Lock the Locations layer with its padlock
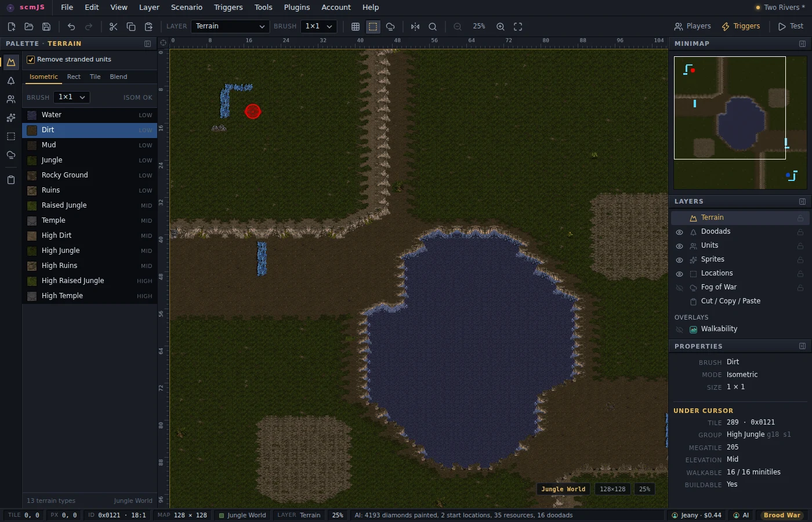The width and height of the screenshot is (812, 522). pos(800,274)
